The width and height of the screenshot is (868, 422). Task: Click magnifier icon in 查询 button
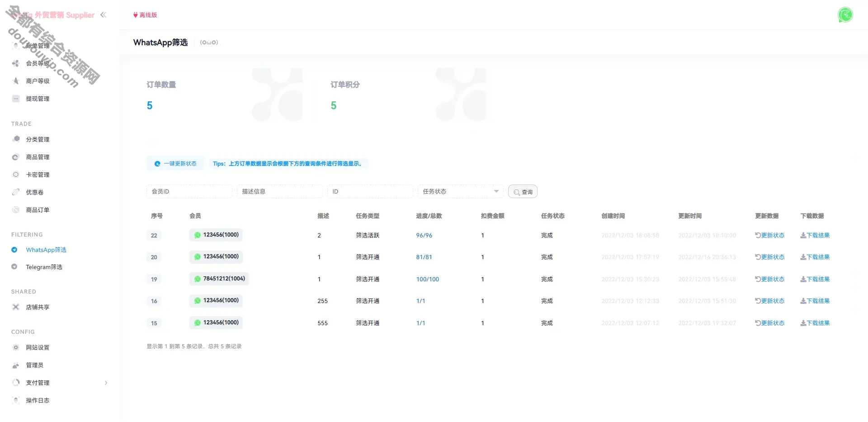click(x=517, y=192)
